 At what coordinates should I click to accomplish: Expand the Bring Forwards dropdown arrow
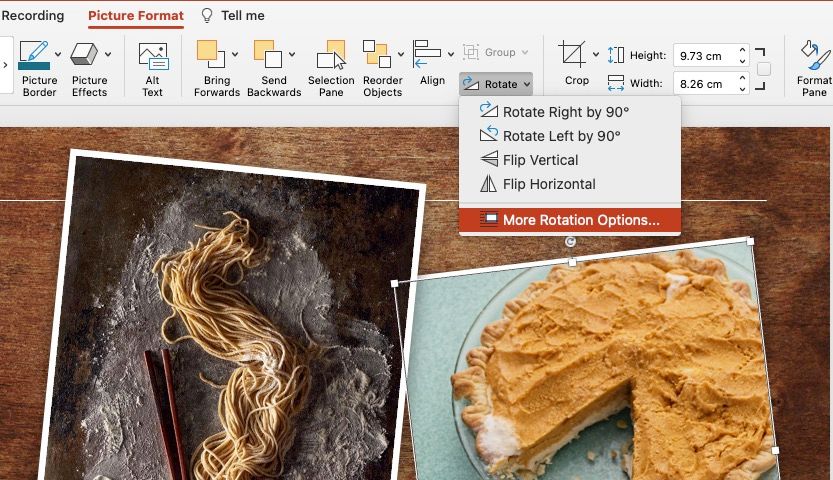[235, 54]
